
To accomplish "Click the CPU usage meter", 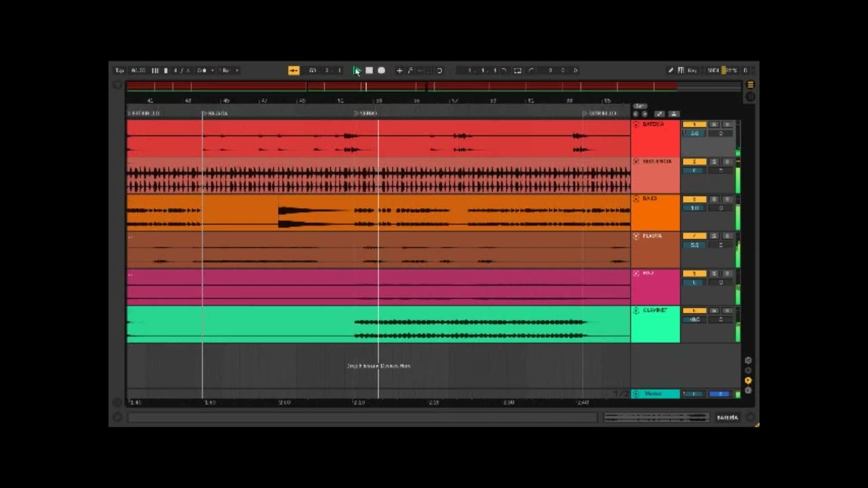I will click(731, 70).
